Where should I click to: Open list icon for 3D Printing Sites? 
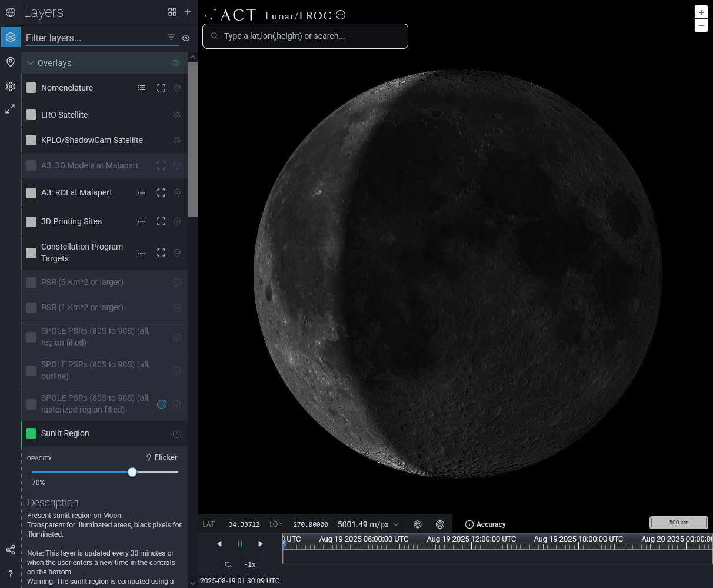click(142, 221)
